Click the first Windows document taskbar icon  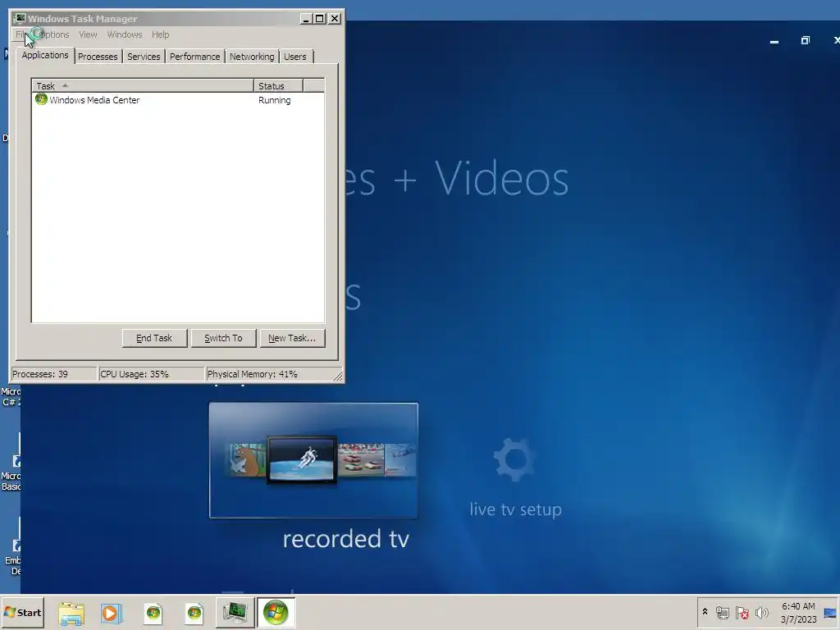point(153,613)
